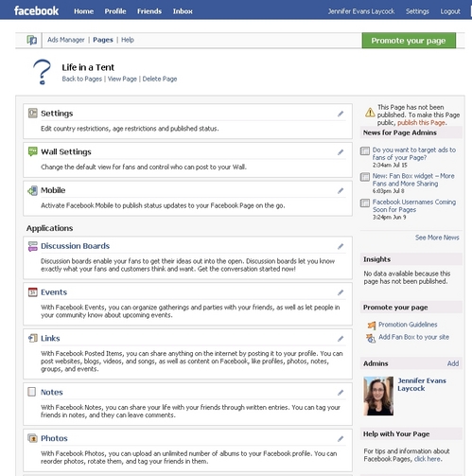Edit Settings using its pencil icon

341,114
